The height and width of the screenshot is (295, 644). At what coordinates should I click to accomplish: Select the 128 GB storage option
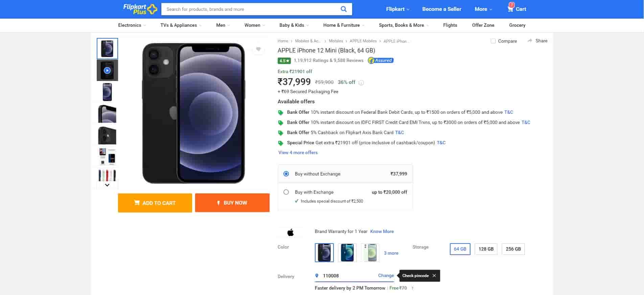point(486,249)
